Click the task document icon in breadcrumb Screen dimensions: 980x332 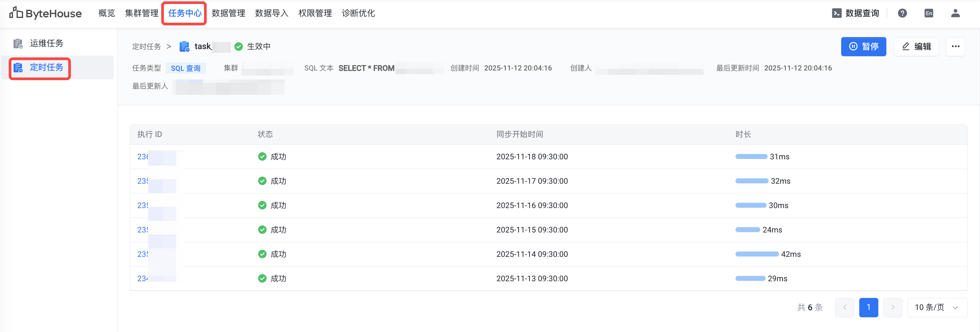coord(185,46)
